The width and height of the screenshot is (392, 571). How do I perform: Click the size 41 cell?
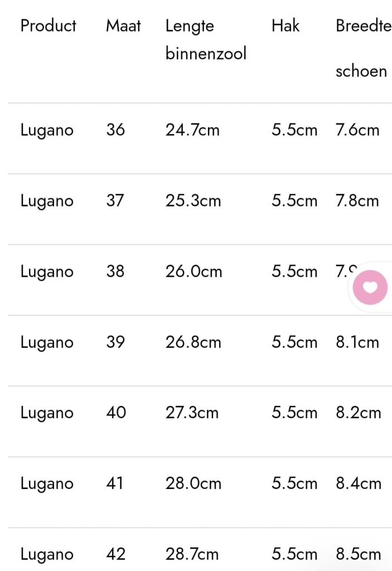click(115, 483)
